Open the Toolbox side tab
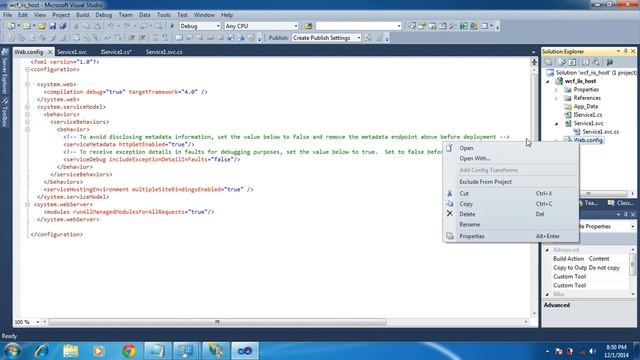This screenshot has width=640, height=360. coord(5,112)
